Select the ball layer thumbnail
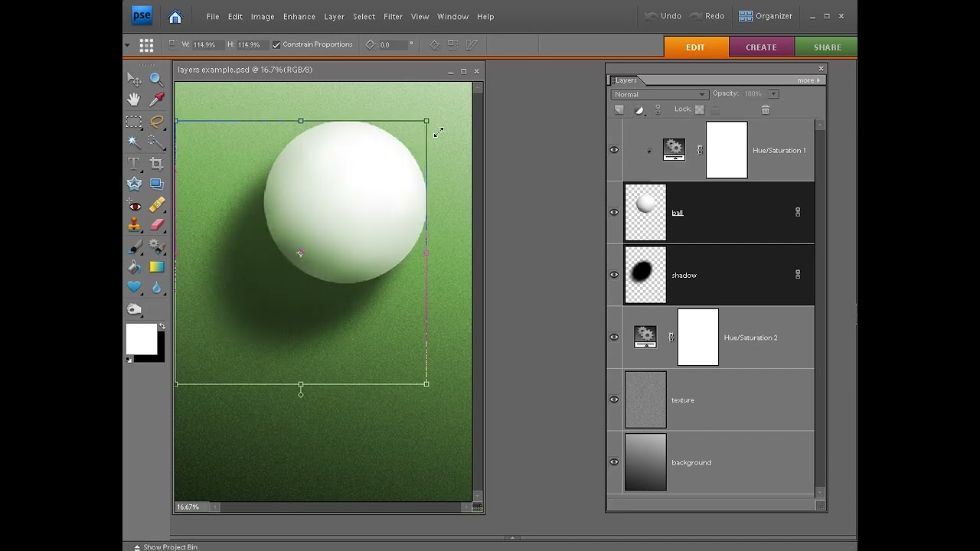The width and height of the screenshot is (980, 551). pos(645,212)
